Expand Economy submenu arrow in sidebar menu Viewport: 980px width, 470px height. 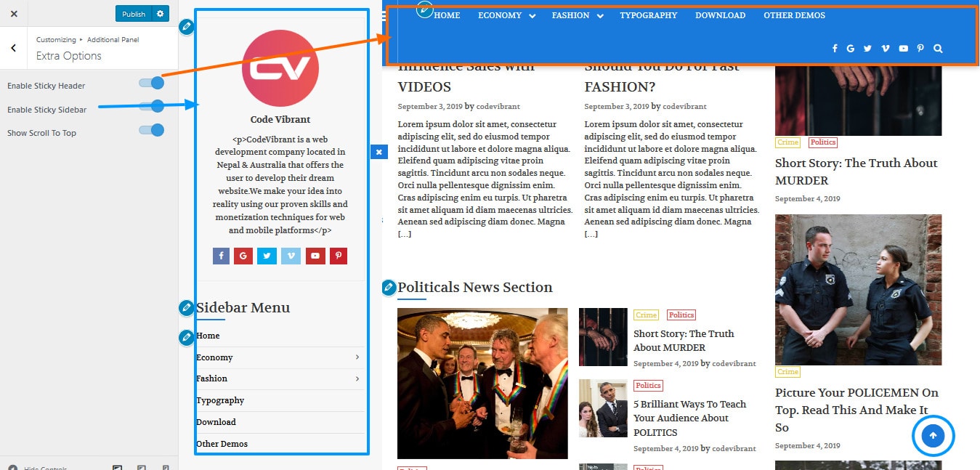pos(357,357)
